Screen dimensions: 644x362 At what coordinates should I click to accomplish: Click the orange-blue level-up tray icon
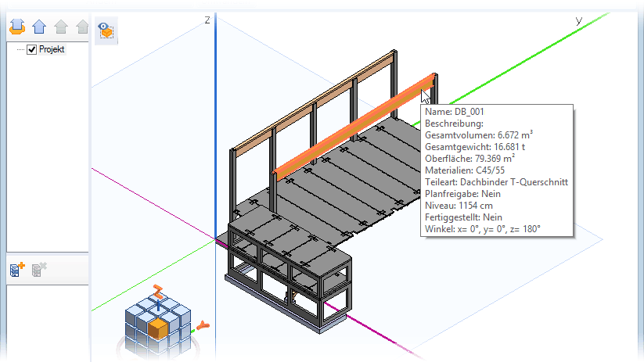tap(17, 27)
